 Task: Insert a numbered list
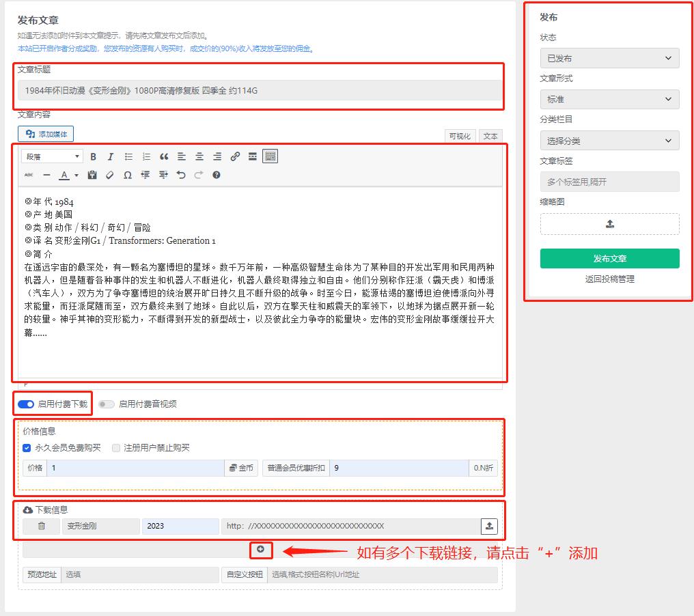[146, 156]
